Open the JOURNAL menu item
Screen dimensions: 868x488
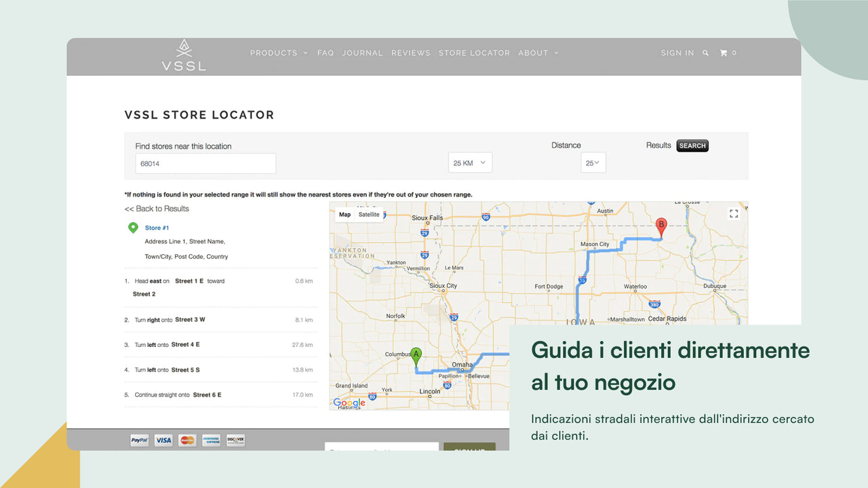(363, 53)
